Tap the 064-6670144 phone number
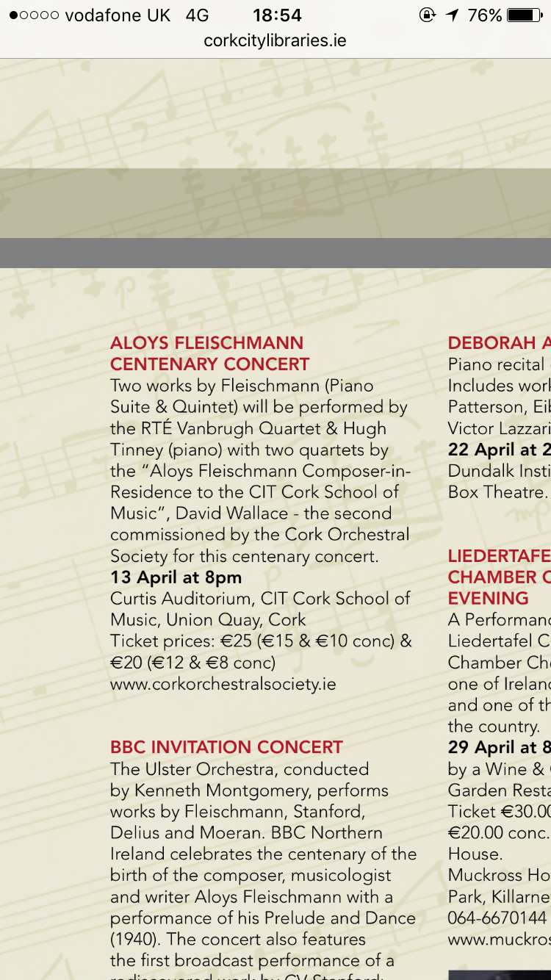The height and width of the screenshot is (980, 551). [x=497, y=918]
